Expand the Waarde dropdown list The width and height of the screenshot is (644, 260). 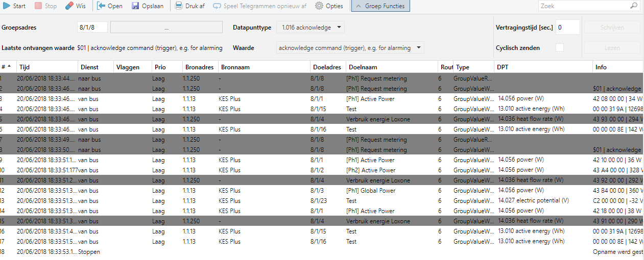350,48
